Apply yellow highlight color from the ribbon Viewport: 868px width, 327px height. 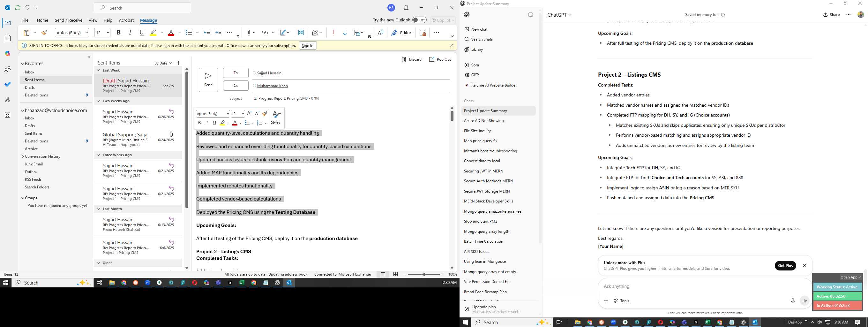coord(153,33)
